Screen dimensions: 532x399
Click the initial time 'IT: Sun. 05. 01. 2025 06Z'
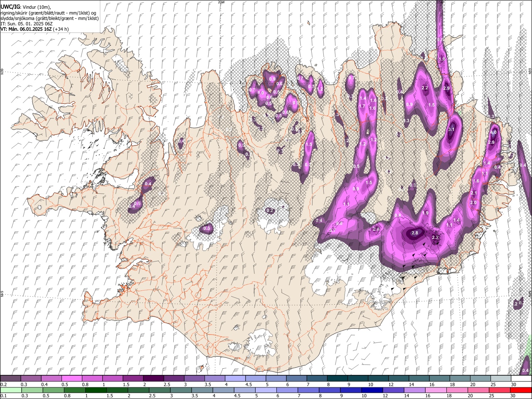27,24
